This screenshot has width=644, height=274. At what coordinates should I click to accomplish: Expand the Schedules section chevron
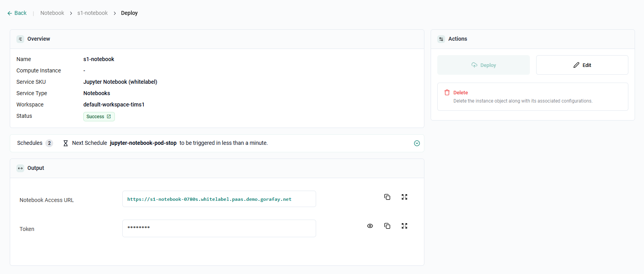click(x=417, y=143)
